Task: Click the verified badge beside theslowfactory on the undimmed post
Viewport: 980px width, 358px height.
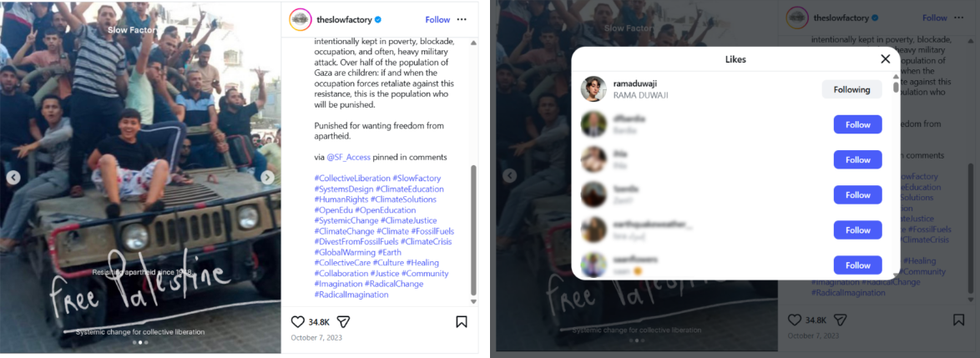Action: point(378,19)
